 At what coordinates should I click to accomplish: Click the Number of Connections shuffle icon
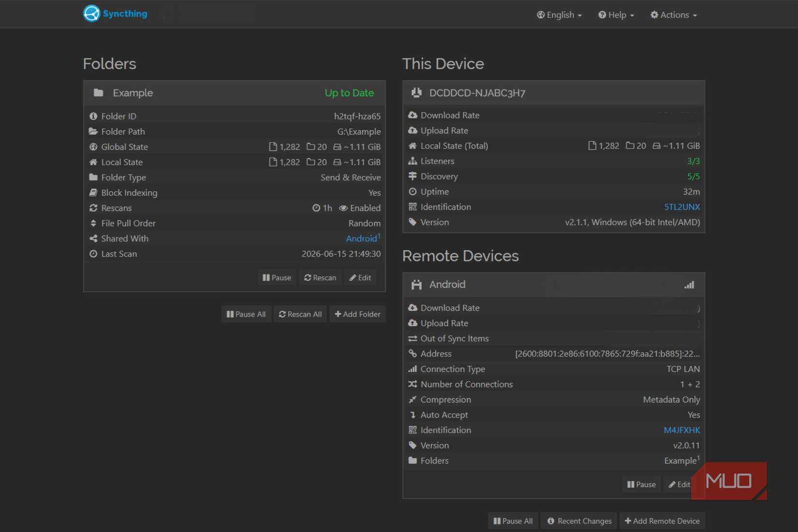pyautogui.click(x=413, y=384)
